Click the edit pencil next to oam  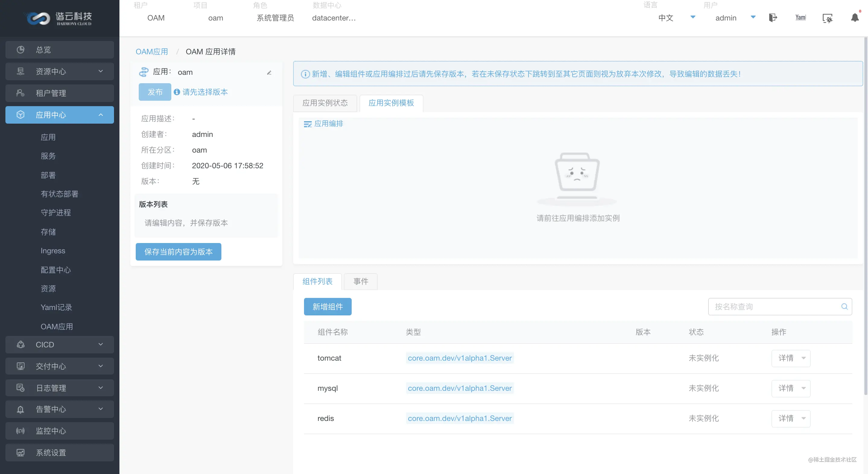pos(269,73)
